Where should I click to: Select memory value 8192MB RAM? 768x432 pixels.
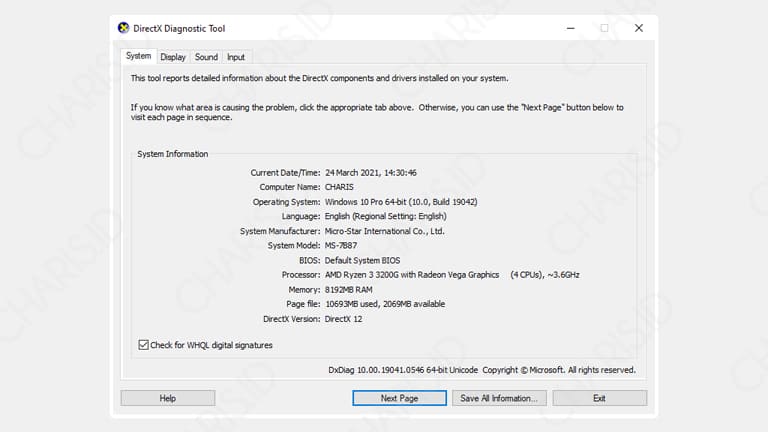coord(348,289)
